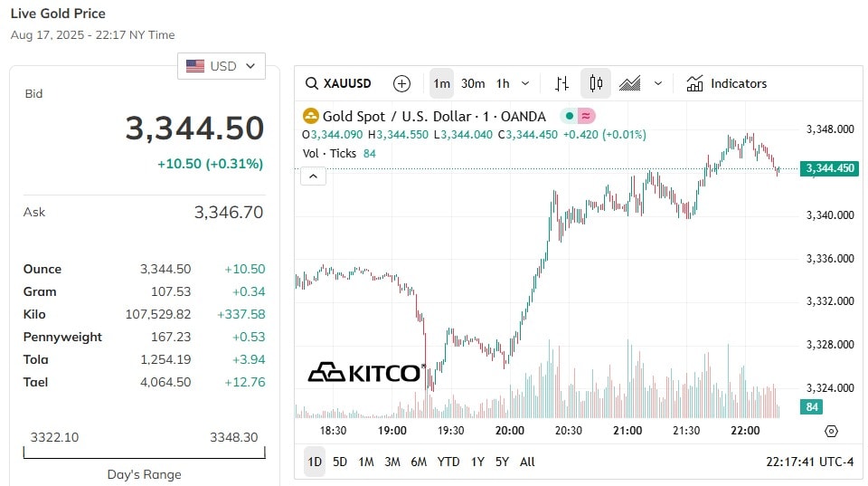This screenshot has width=868, height=486.
Task: Switch to 30m interval
Action: (473, 83)
